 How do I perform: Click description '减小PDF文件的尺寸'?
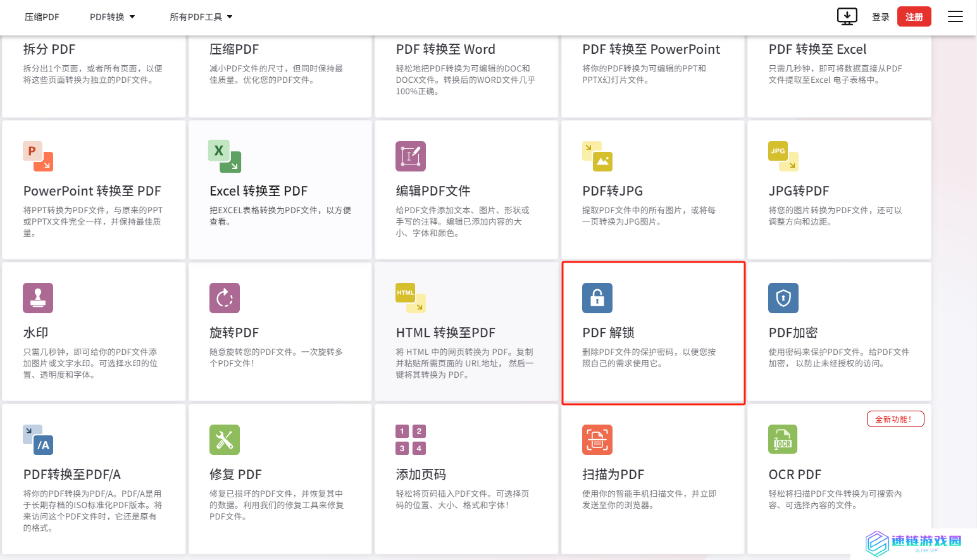(x=277, y=74)
